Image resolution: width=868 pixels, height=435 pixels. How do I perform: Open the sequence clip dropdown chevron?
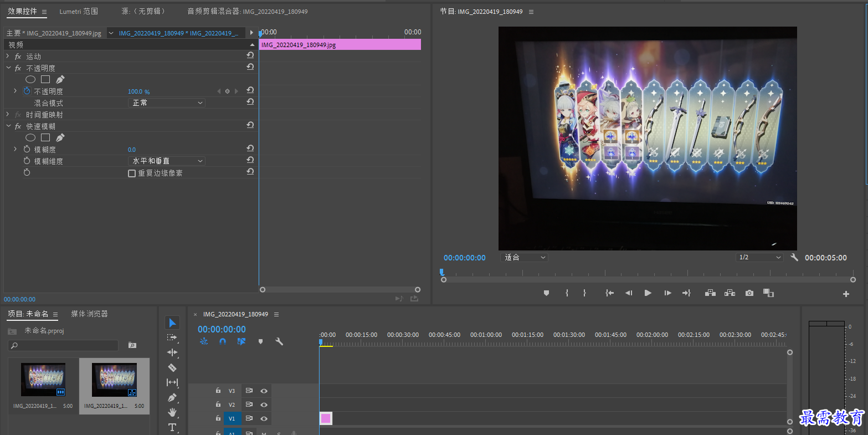point(111,33)
